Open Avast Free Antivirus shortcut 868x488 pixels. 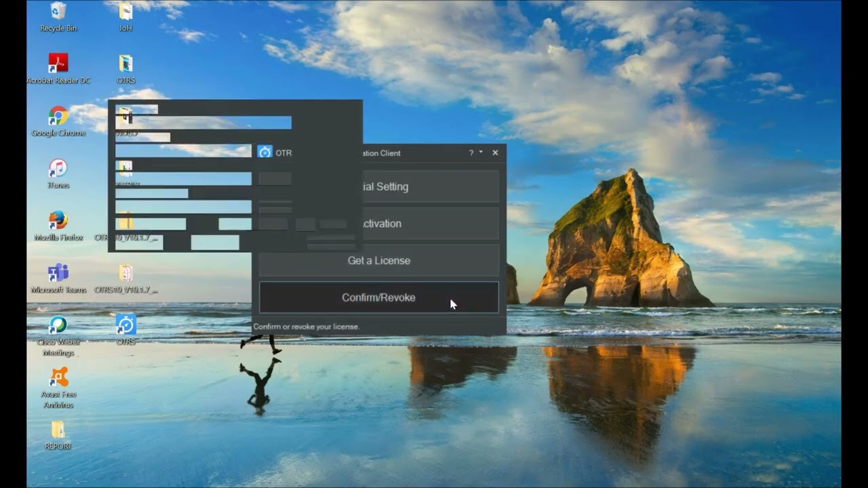[58, 388]
